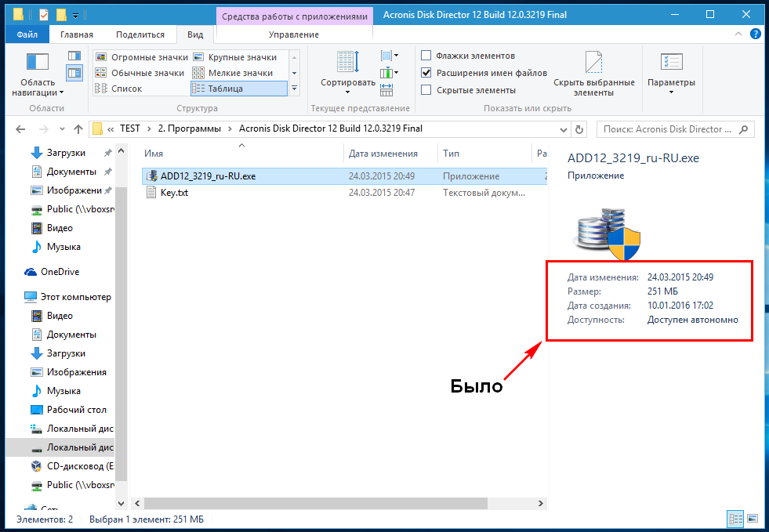The width and height of the screenshot is (769, 532).
Task: Toggle the Details pane icon
Action: [x=74, y=73]
